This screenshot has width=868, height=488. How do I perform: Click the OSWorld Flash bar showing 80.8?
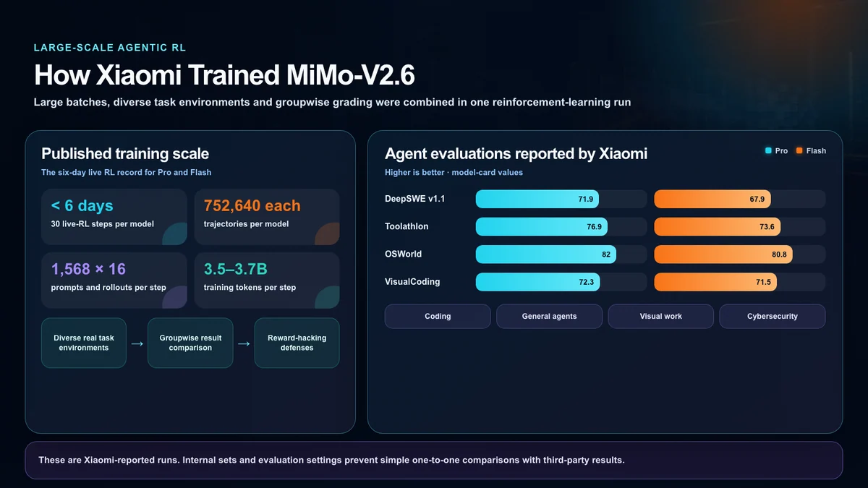point(723,254)
